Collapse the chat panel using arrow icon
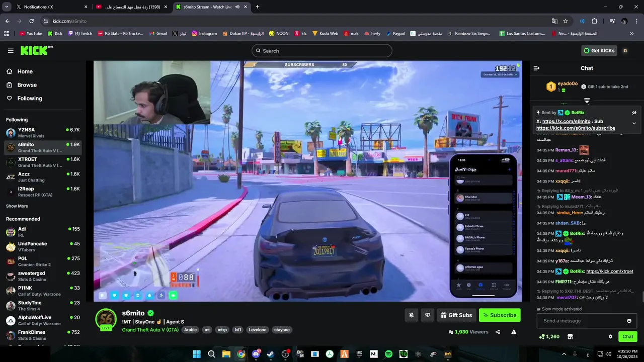This screenshot has height=362, width=644. 536,68
